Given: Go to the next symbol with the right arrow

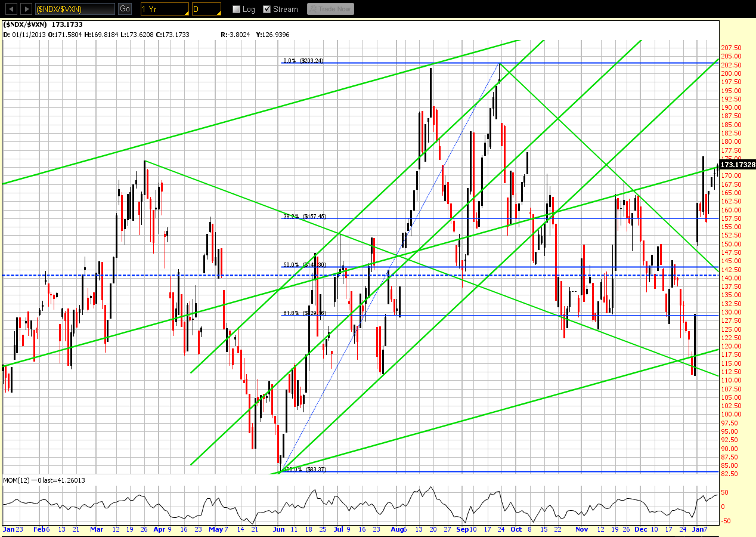Looking at the screenshot, I should point(26,9).
